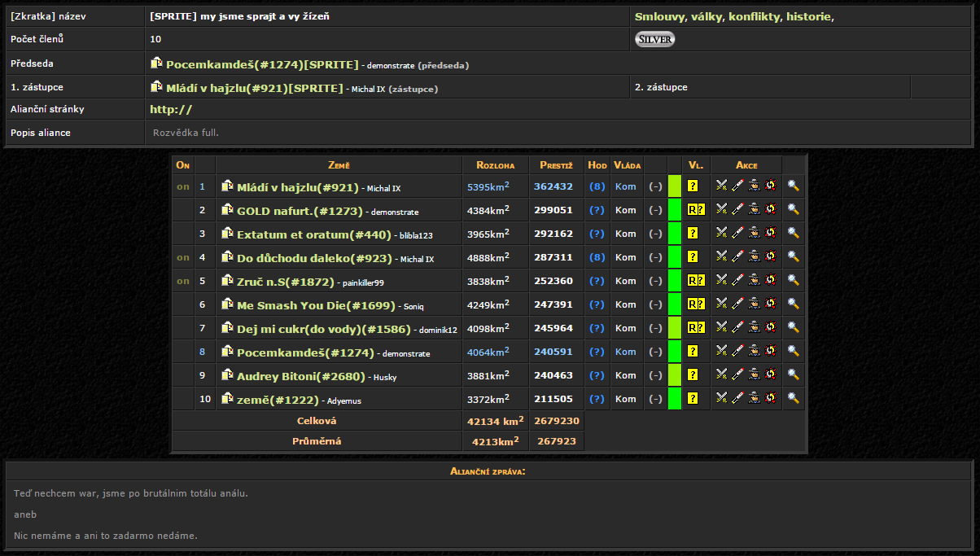Click total prestige value 2679230
980x556 pixels.
click(558, 421)
